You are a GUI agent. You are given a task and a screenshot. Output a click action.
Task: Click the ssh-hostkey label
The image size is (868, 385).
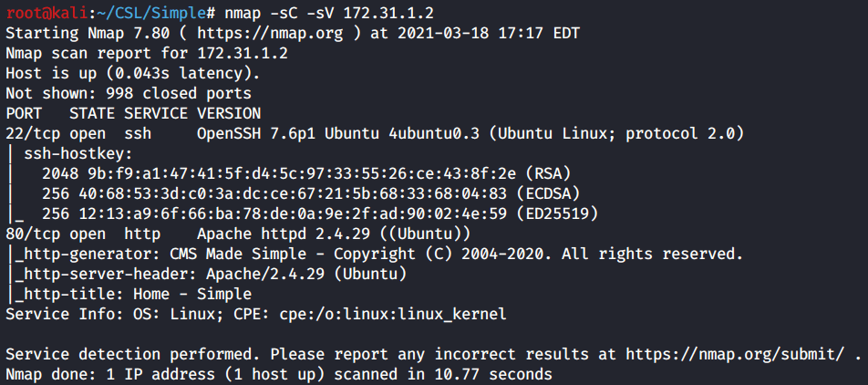click(x=78, y=154)
